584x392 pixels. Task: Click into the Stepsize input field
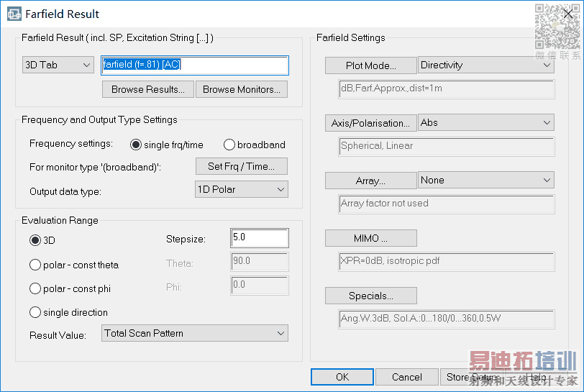click(260, 238)
